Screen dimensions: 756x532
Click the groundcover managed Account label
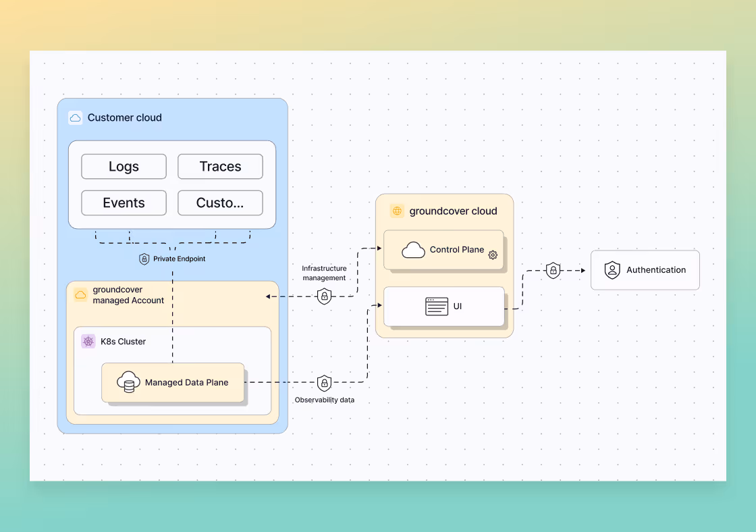[x=128, y=295]
